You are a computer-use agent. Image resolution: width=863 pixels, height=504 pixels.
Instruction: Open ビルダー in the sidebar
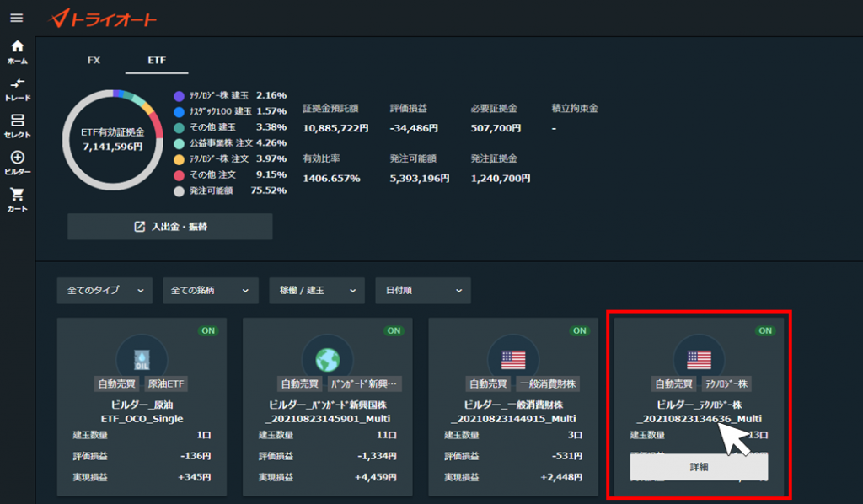pyautogui.click(x=18, y=163)
